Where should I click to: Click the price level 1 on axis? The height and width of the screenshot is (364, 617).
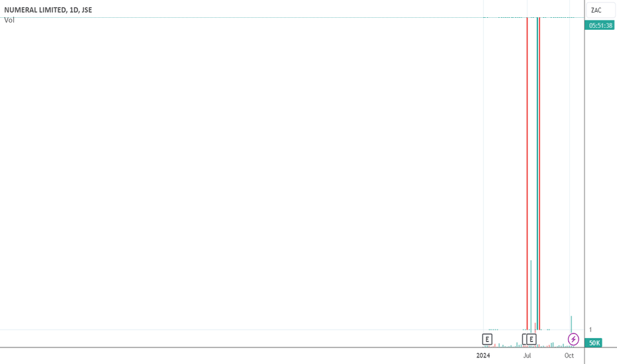point(591,330)
